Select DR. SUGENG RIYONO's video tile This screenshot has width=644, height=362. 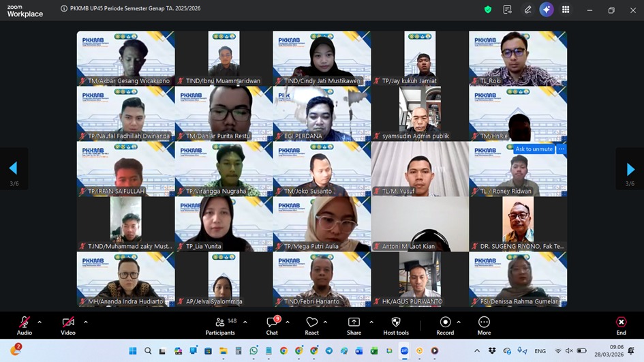coord(518,224)
